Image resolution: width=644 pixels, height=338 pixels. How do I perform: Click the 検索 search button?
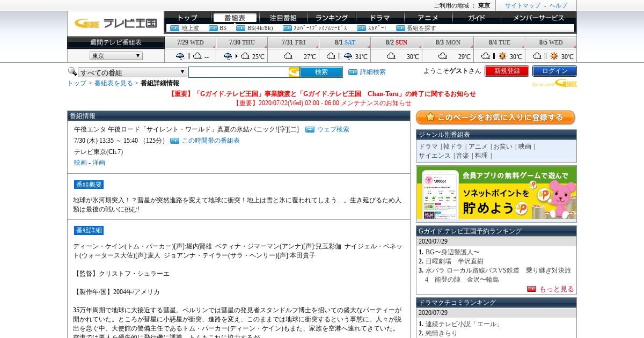(321, 72)
